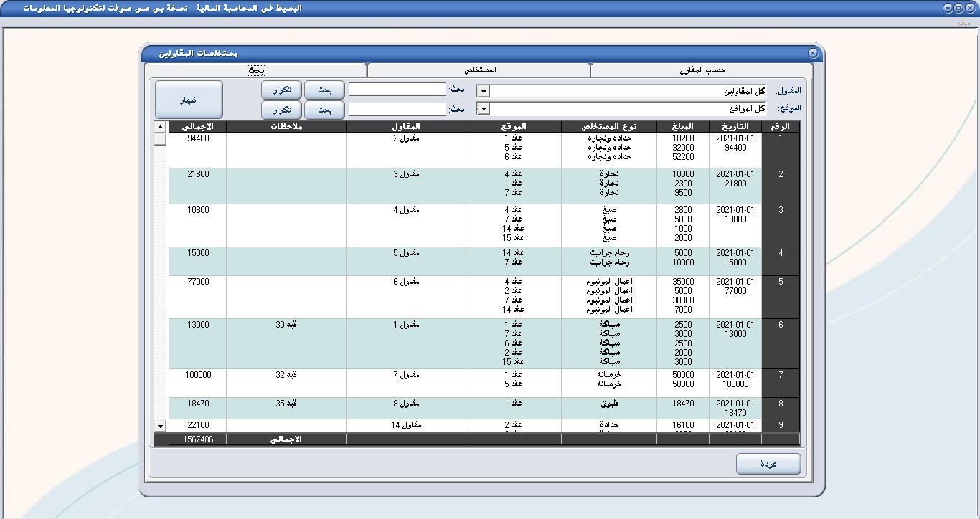Image resolution: width=980 pixels, height=519 pixels.
Task: Focus the search field in المقاول row
Action: pyautogui.click(x=397, y=90)
